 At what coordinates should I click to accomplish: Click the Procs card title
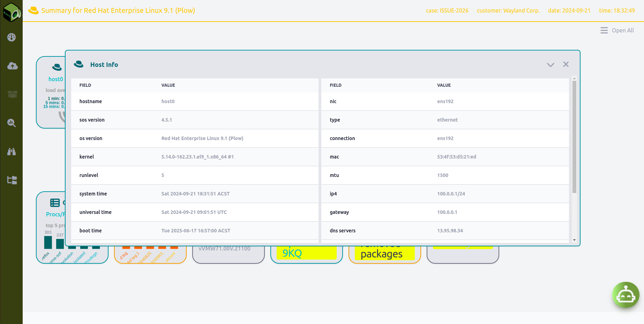coord(55,214)
